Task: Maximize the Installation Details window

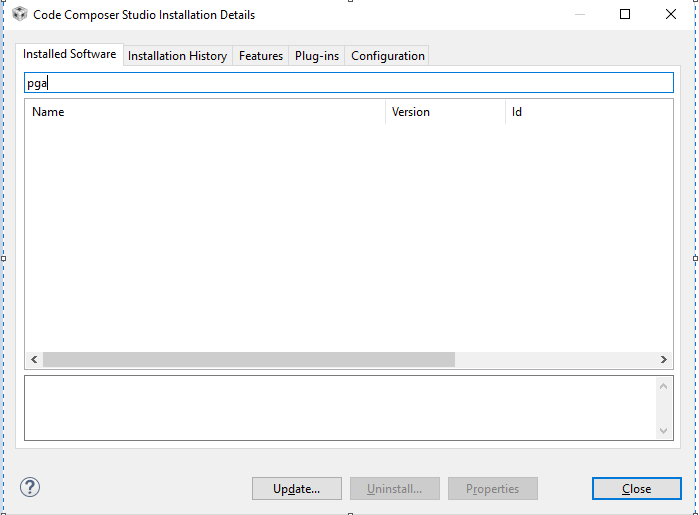Action: point(625,14)
